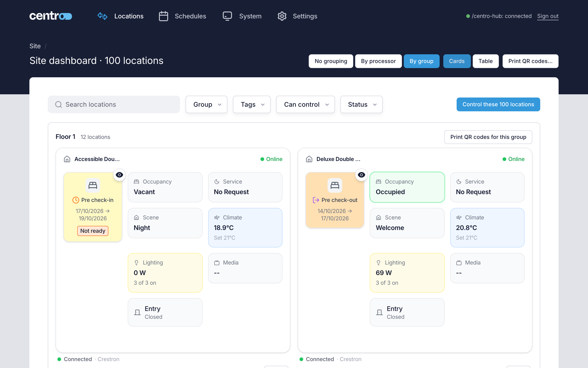
Task: Click the Pre check-in clock icon
Action: (76, 200)
